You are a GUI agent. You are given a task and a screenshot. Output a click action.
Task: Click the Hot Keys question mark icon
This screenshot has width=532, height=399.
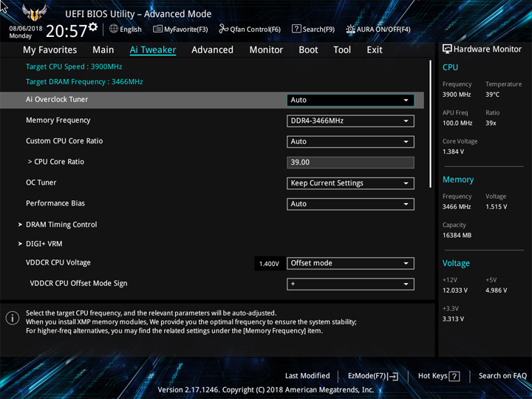point(454,376)
